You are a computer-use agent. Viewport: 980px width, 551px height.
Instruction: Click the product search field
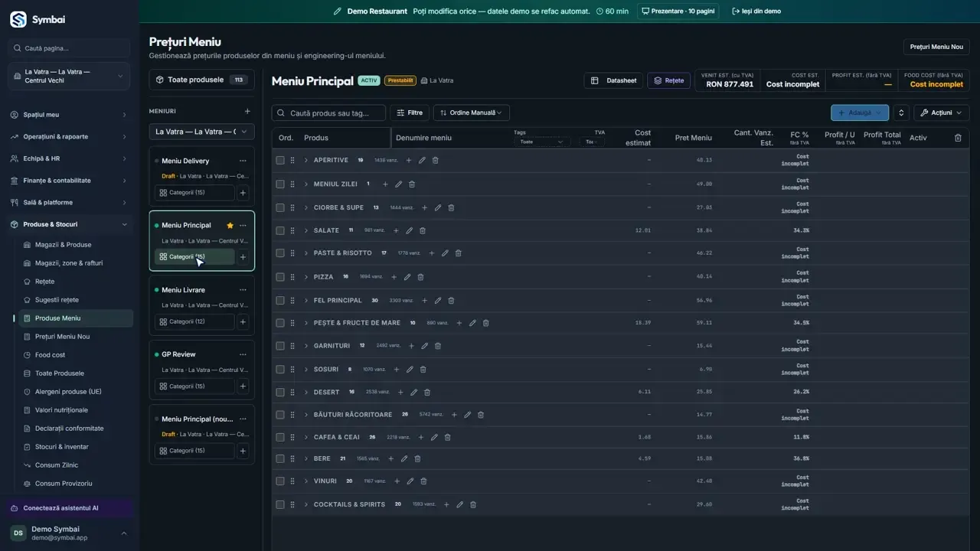coord(329,112)
